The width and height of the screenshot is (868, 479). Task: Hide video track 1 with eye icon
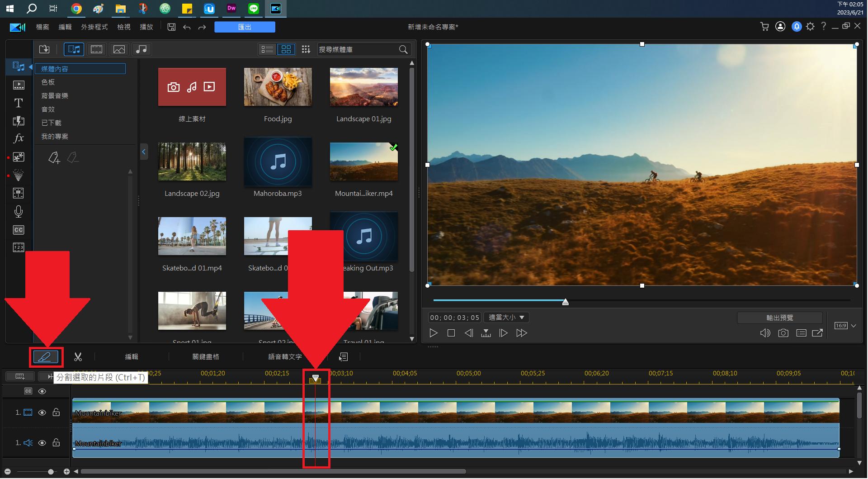pos(42,413)
